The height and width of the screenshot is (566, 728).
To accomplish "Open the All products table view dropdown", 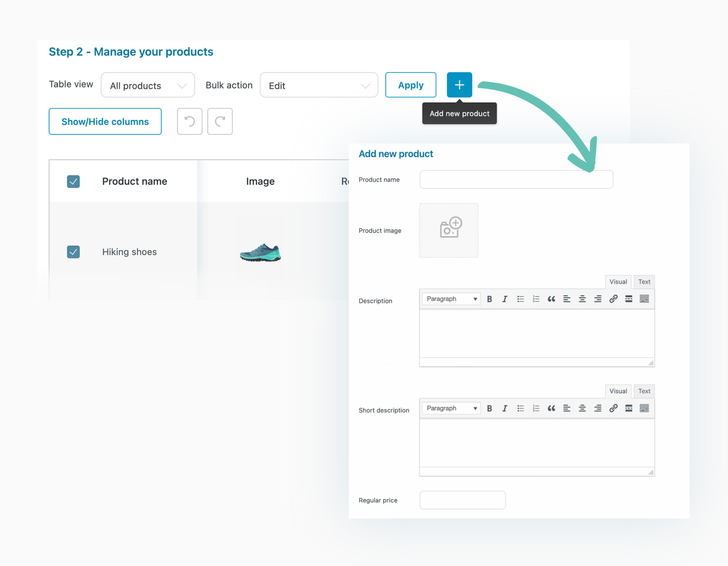I will point(148,85).
